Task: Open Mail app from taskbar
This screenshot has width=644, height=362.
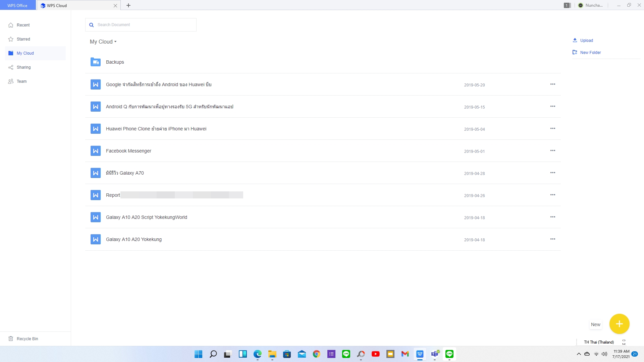Action: pos(302,354)
